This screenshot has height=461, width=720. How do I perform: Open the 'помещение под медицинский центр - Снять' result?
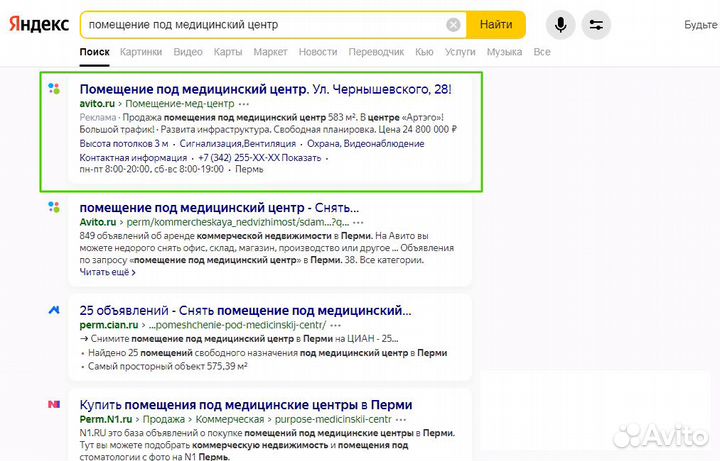click(219, 208)
